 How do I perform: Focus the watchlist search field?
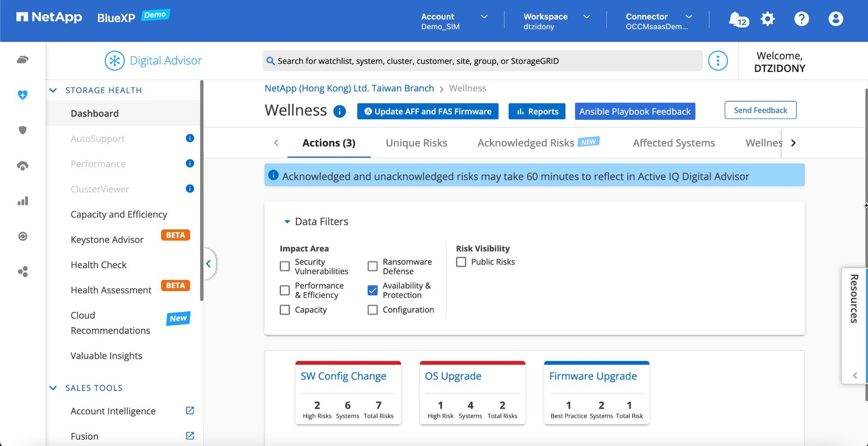pyautogui.click(x=481, y=61)
